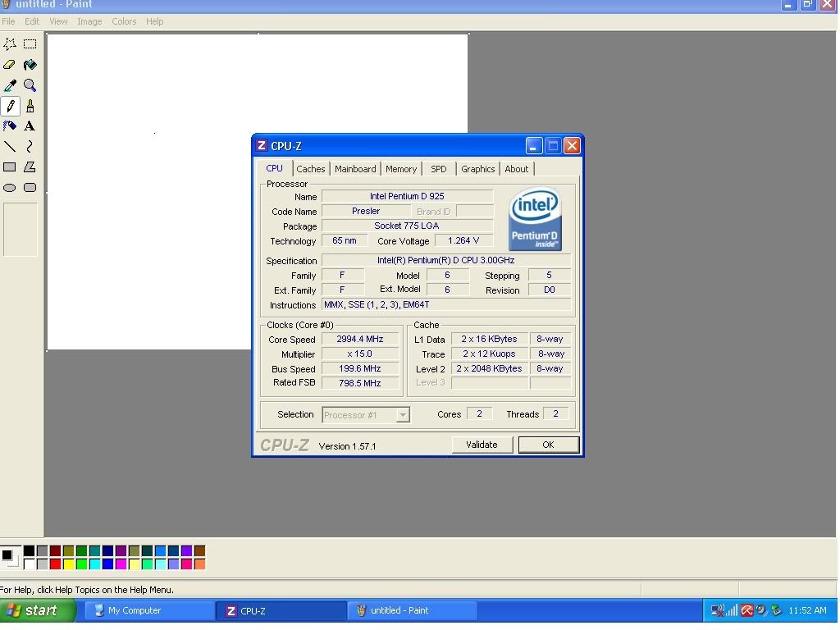Image resolution: width=840 pixels, height=630 pixels.
Task: Click the Package value Socket 775 LGA
Action: pyautogui.click(x=407, y=226)
